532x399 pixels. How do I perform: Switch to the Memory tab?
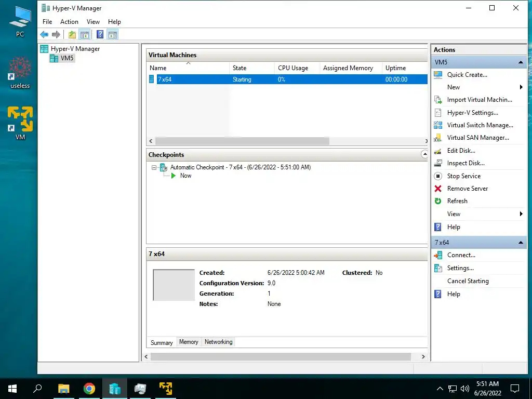click(189, 342)
